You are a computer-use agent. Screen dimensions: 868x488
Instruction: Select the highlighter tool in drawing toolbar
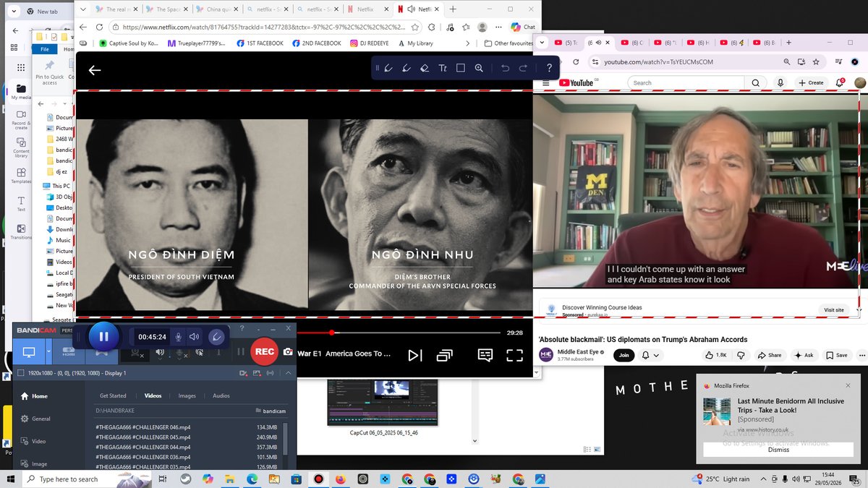pyautogui.click(x=407, y=68)
